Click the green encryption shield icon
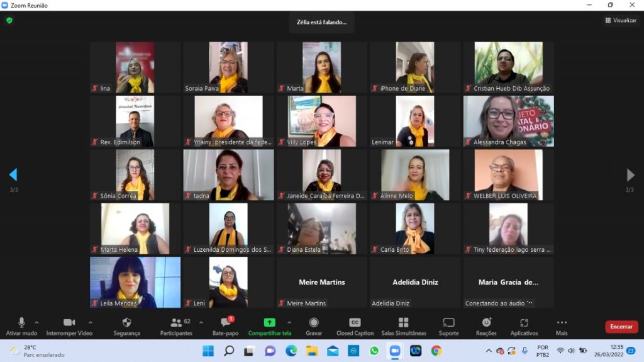 pyautogui.click(x=9, y=20)
